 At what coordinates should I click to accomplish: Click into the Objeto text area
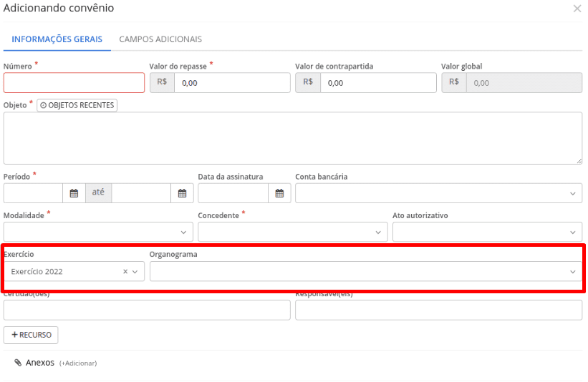(292, 139)
